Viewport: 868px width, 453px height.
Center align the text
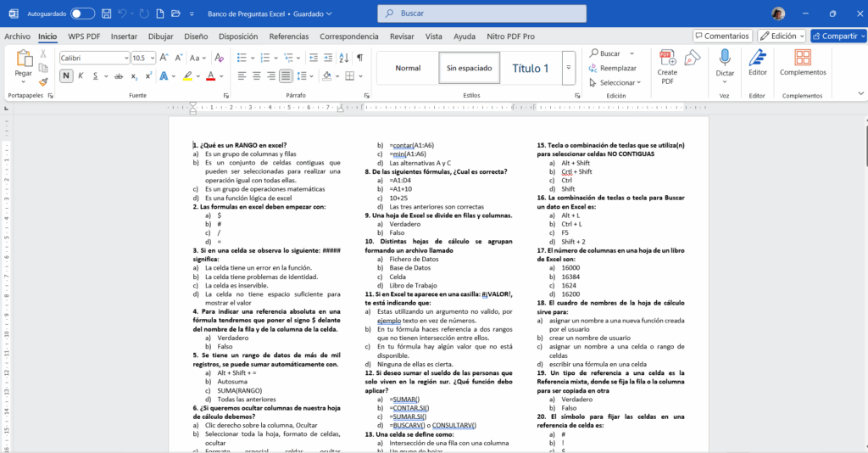256,75
